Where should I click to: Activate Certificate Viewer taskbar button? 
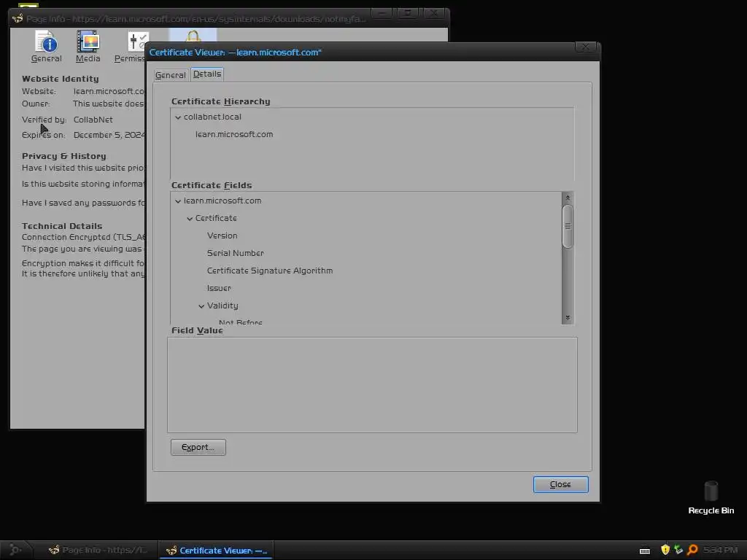click(x=216, y=550)
